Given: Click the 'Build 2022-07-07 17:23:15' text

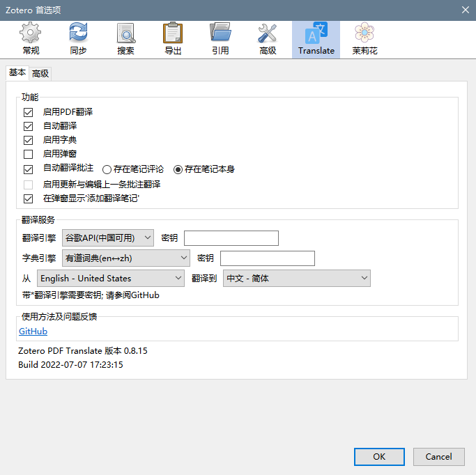Looking at the screenshot, I should click(x=70, y=364).
